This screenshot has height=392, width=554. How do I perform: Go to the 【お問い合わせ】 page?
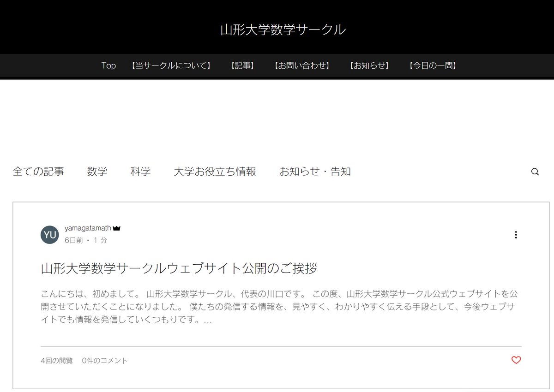pyautogui.click(x=302, y=65)
